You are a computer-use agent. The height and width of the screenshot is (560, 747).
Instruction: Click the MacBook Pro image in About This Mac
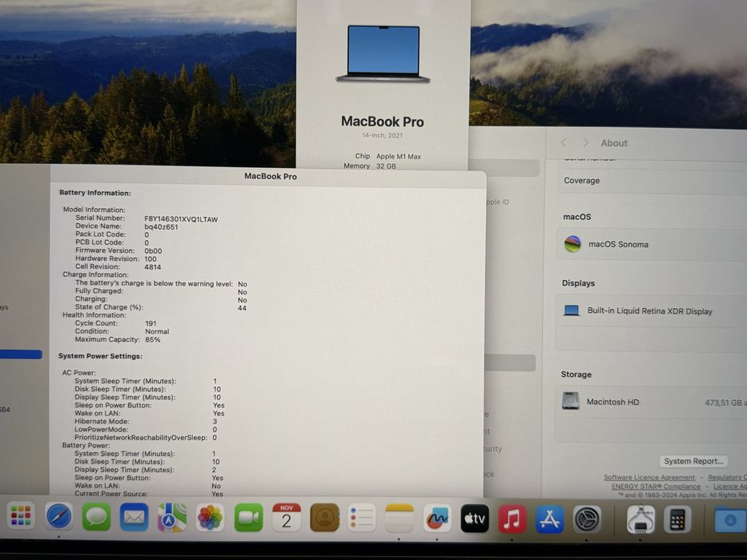tap(383, 54)
